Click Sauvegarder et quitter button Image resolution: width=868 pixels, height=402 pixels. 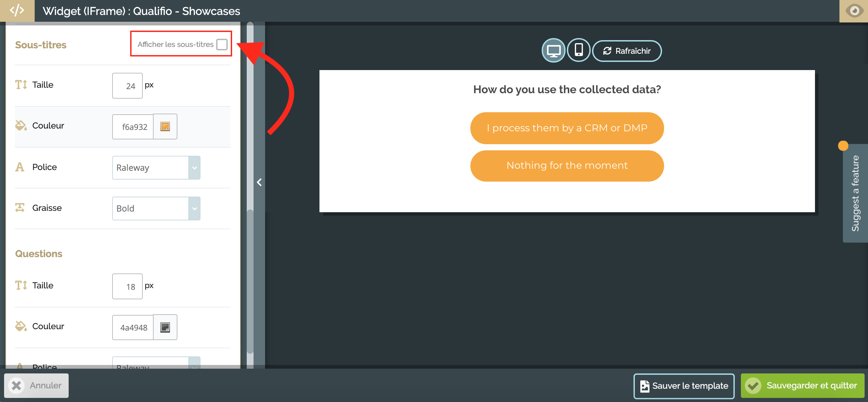tap(802, 386)
